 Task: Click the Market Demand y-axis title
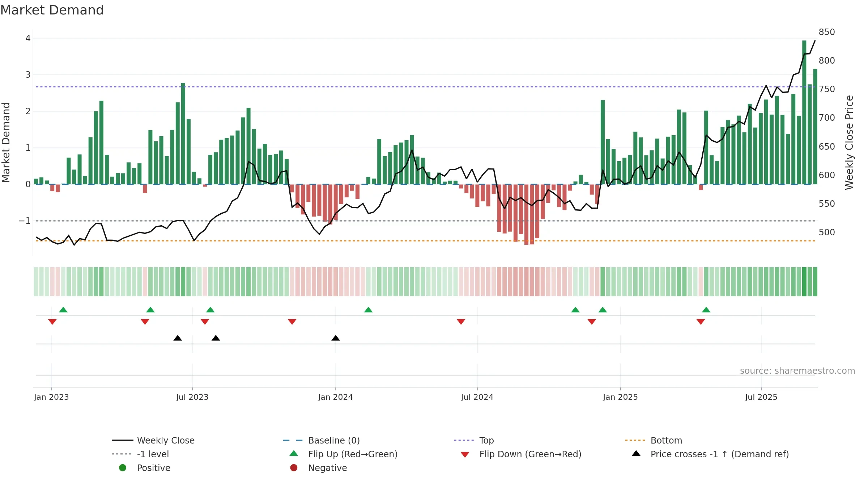click(x=6, y=142)
